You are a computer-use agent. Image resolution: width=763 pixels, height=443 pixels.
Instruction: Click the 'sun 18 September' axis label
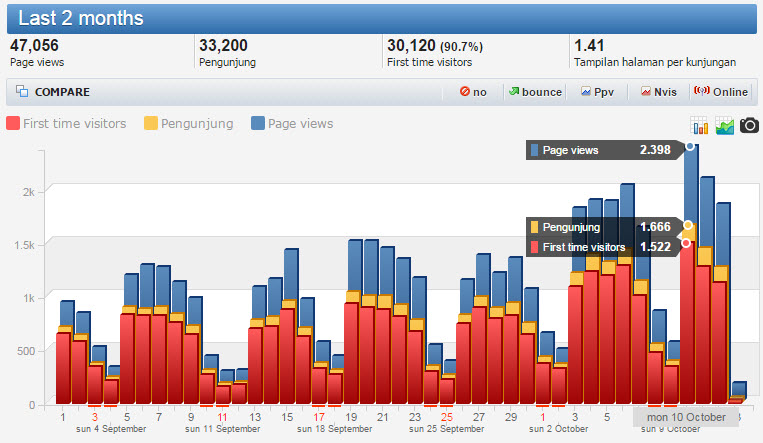(x=334, y=429)
